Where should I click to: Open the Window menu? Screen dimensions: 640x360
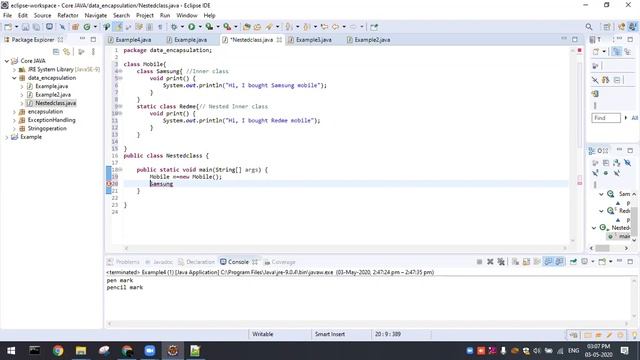[187, 16]
